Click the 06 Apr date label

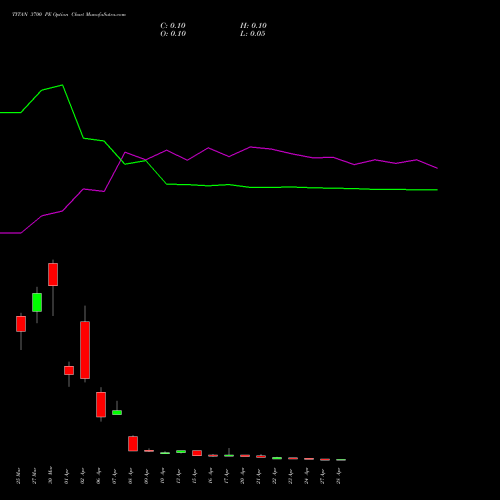98,476
